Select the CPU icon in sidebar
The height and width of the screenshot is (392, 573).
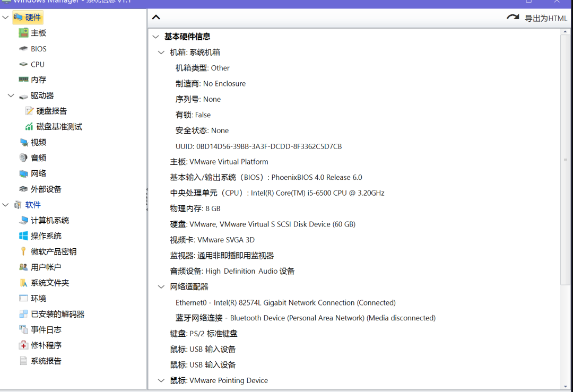coord(23,64)
